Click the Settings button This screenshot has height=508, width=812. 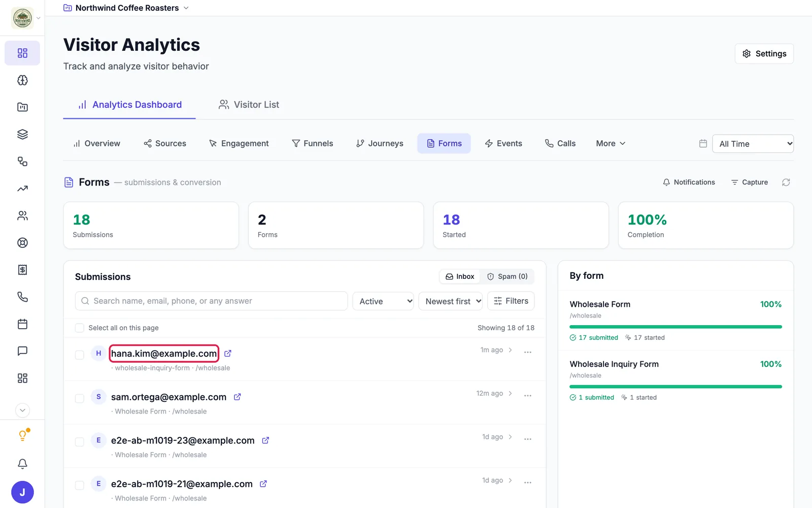point(764,54)
